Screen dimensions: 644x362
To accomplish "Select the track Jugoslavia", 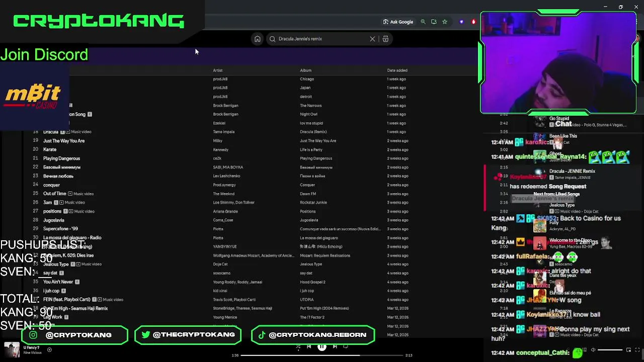I will 54,220.
